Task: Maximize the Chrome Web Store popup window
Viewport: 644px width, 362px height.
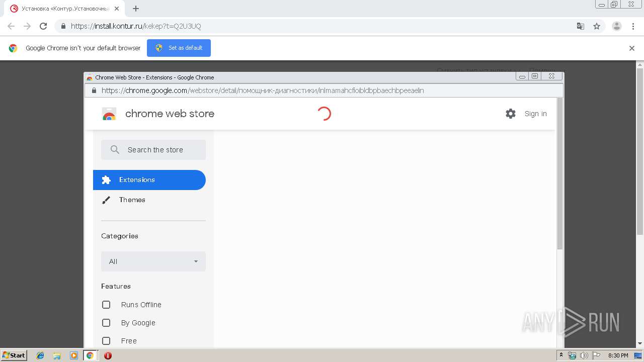Action: pyautogui.click(x=535, y=76)
